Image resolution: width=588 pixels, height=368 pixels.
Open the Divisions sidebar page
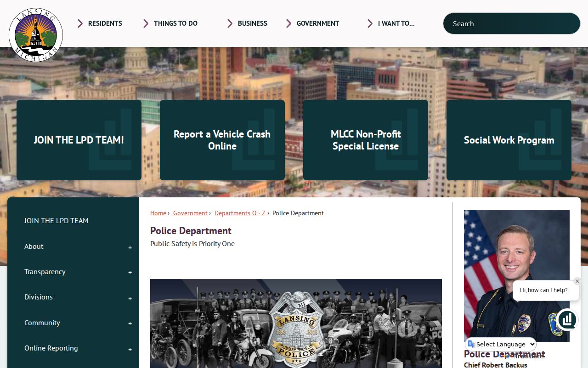click(x=39, y=297)
